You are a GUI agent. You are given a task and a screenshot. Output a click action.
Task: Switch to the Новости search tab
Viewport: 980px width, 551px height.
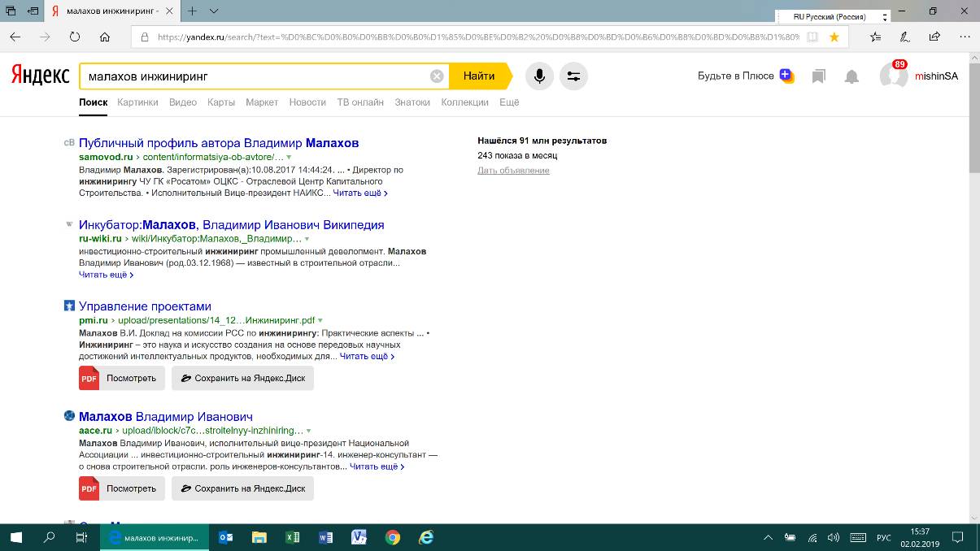tap(307, 102)
